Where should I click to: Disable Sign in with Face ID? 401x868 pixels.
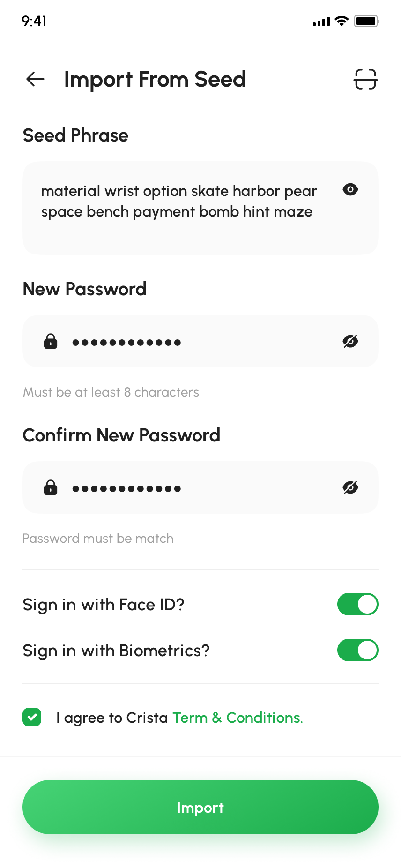(357, 604)
